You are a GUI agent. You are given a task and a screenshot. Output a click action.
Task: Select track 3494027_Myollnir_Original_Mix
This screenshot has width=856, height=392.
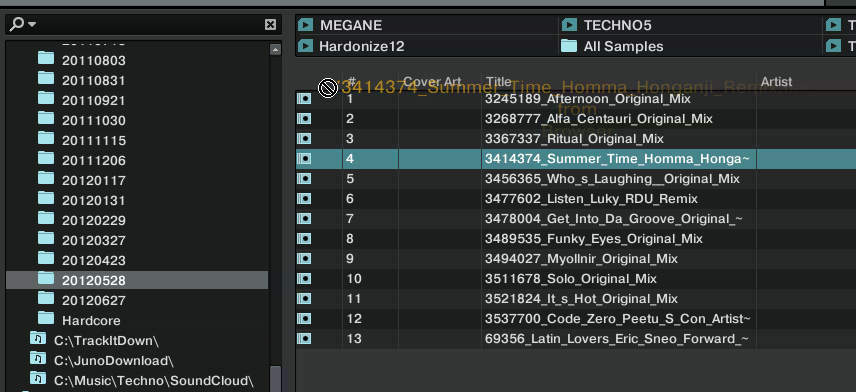click(581, 259)
